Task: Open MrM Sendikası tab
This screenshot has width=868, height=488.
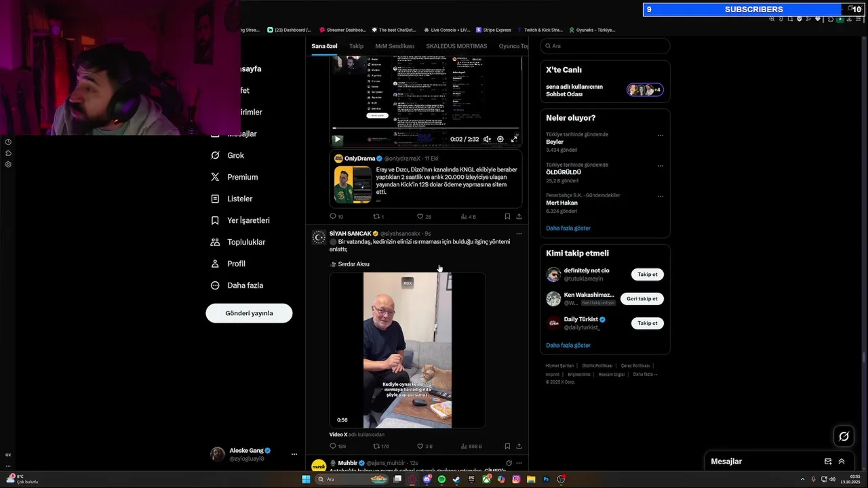Action: 395,46
